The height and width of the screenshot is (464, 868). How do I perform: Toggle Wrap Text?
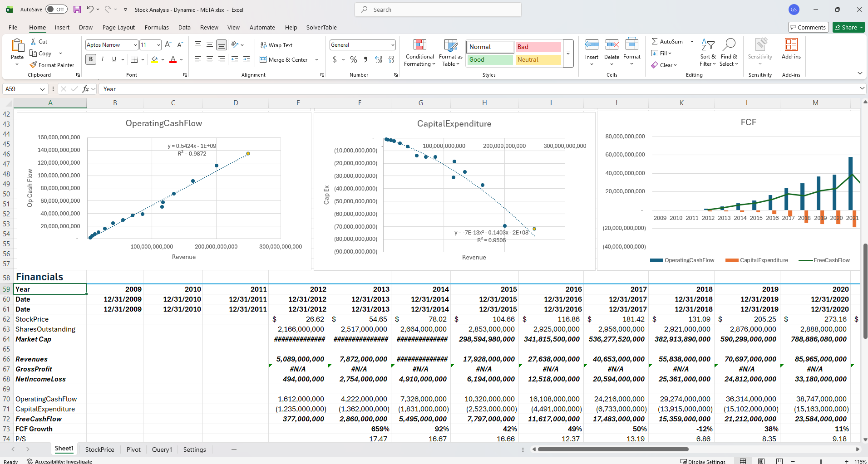276,45
